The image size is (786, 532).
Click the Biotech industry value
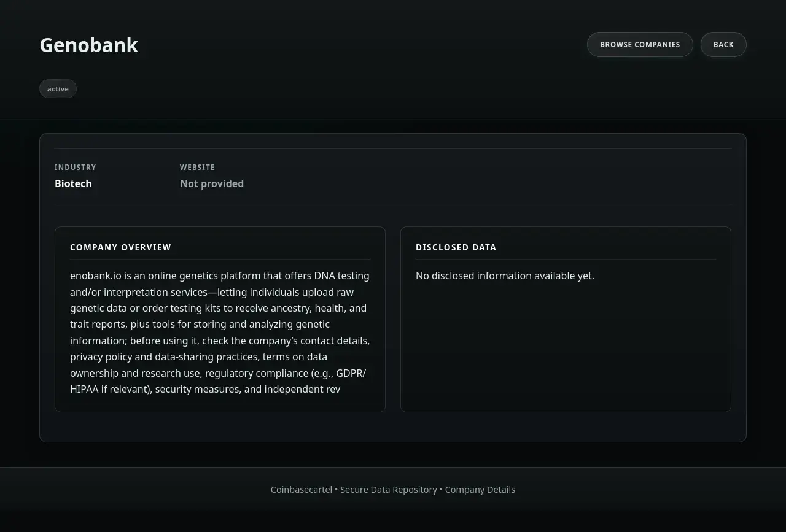pyautogui.click(x=73, y=183)
